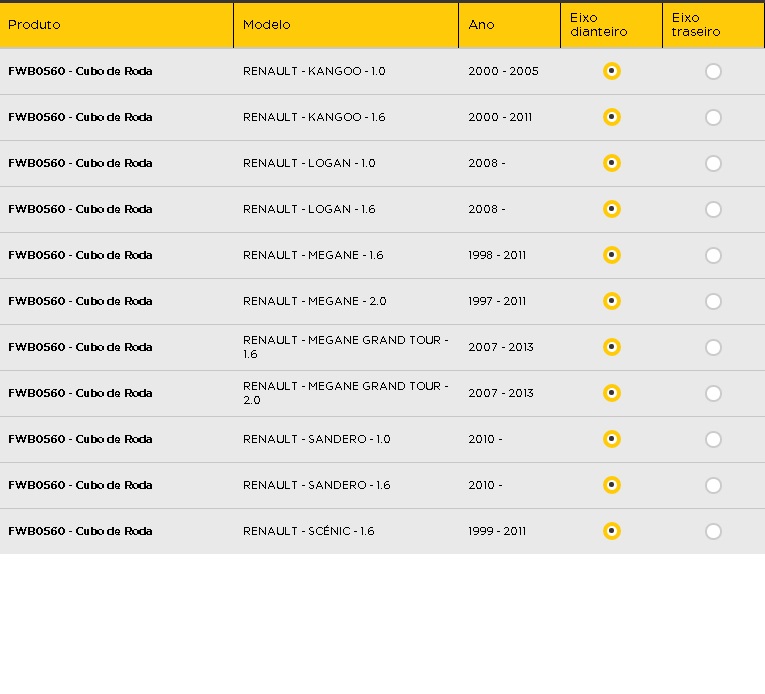Select rear axle radio for SANDERO 1.0 row
This screenshot has width=765, height=694.
click(x=713, y=439)
